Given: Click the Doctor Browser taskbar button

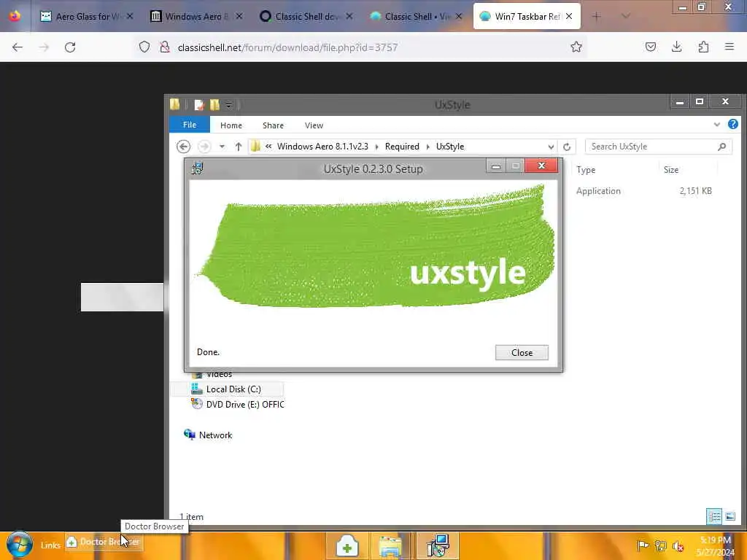Looking at the screenshot, I should pos(347,545).
